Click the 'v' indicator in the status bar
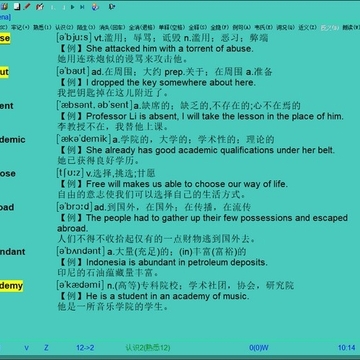This screenshot has height=360, width=360. pyautogui.click(x=27, y=348)
